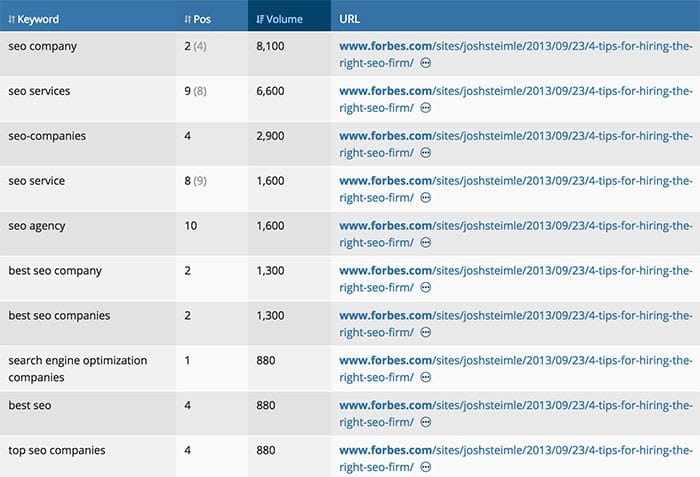Open the ellipsis icon in top seo companies row

[426, 467]
